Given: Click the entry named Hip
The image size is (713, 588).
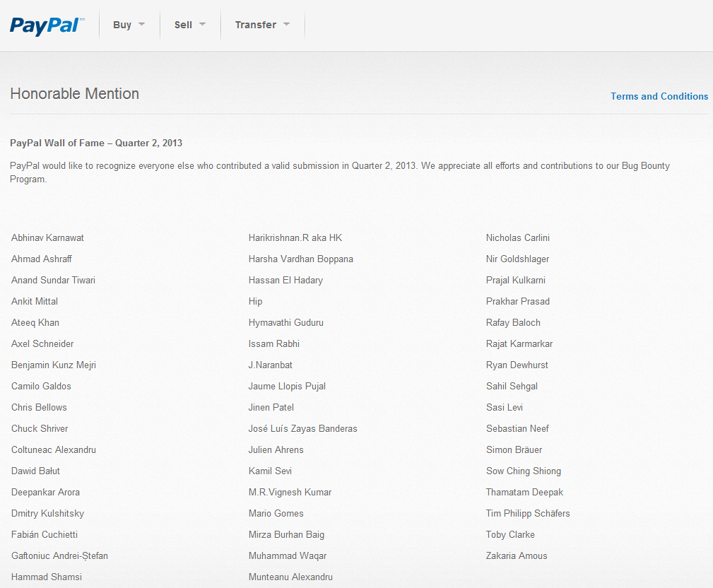Looking at the screenshot, I should 255,301.
